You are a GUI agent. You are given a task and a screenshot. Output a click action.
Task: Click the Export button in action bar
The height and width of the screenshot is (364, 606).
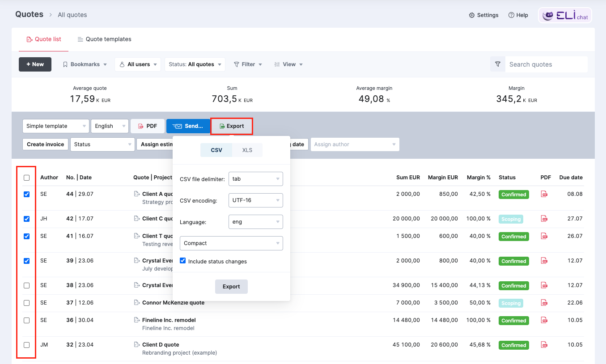232,126
